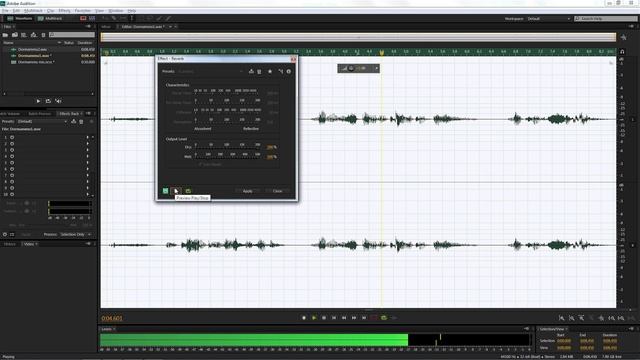Select the Time Selection tool

[132, 19]
